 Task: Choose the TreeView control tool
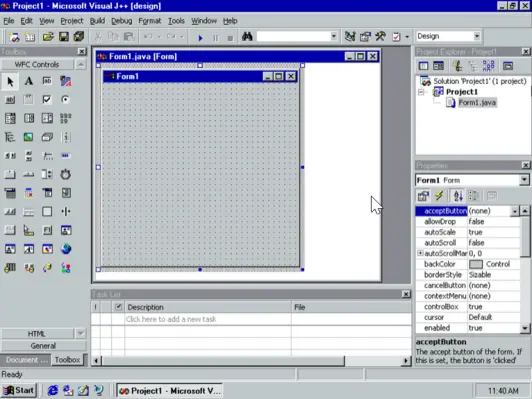click(x=10, y=137)
